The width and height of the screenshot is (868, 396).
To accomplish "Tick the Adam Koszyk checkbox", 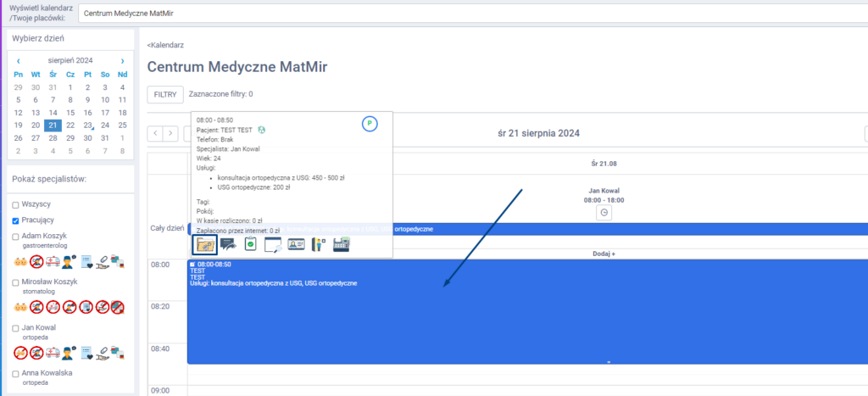I will coord(15,236).
